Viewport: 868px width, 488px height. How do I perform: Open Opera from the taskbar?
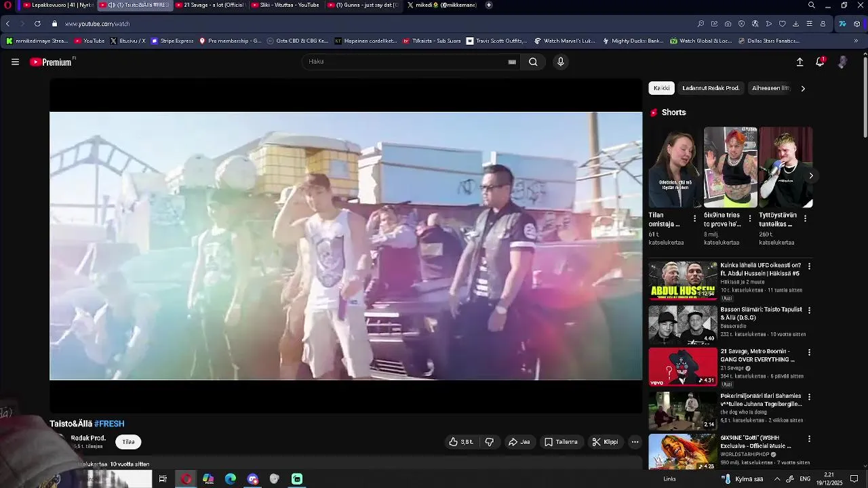click(x=186, y=479)
